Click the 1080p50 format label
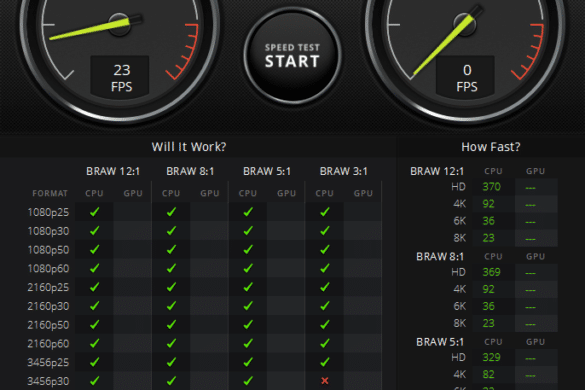 point(49,250)
